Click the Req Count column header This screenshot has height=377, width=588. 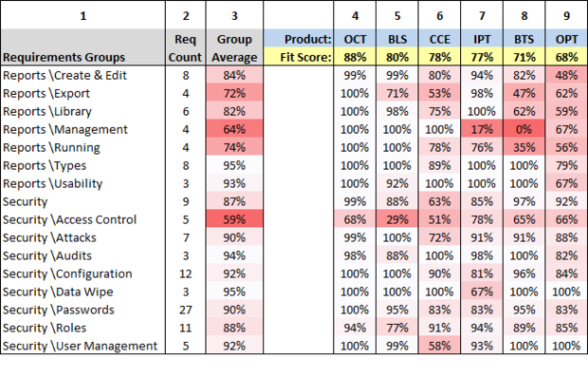[x=185, y=47]
